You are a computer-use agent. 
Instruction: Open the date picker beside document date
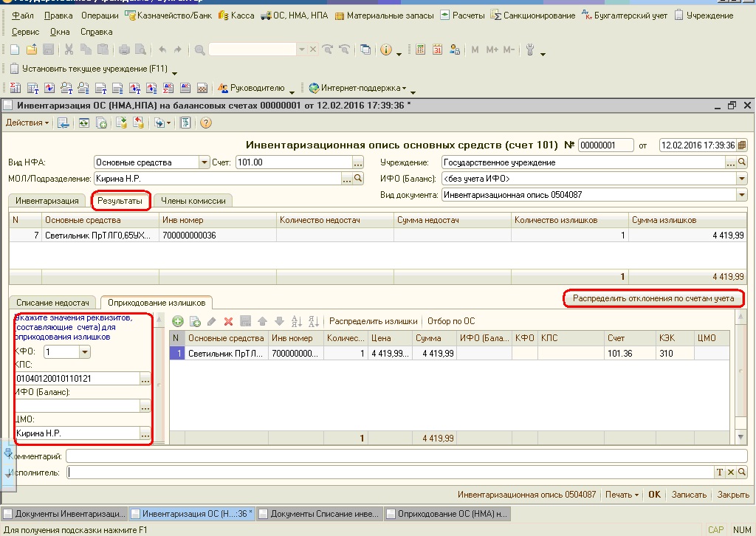(742, 145)
